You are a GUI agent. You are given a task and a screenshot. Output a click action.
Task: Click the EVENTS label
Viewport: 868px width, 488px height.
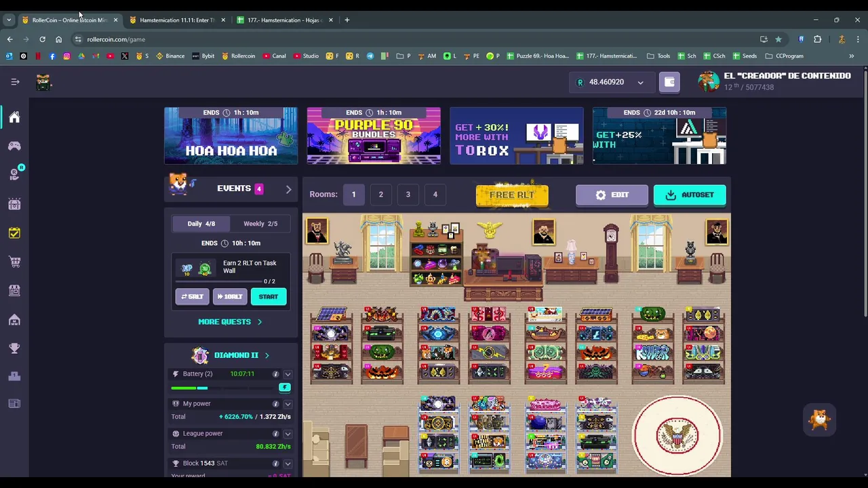(x=234, y=188)
